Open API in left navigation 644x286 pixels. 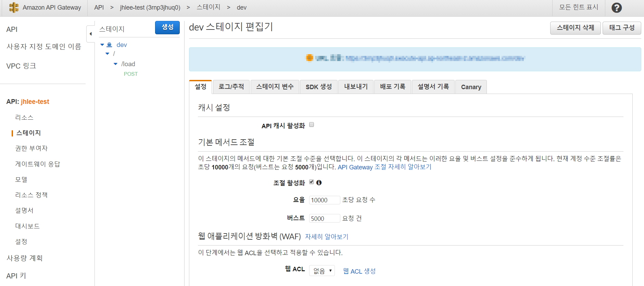[x=12, y=29]
